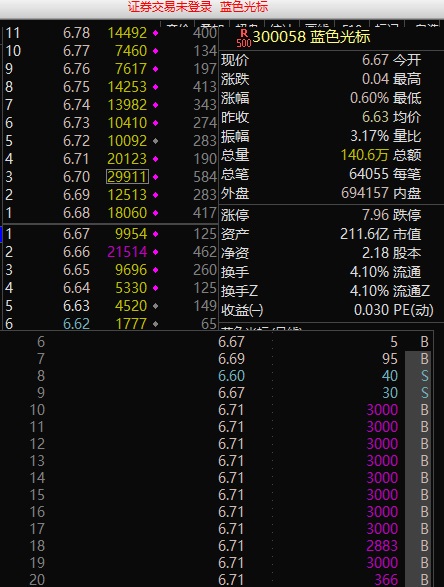Click the 现价 label

(235, 60)
